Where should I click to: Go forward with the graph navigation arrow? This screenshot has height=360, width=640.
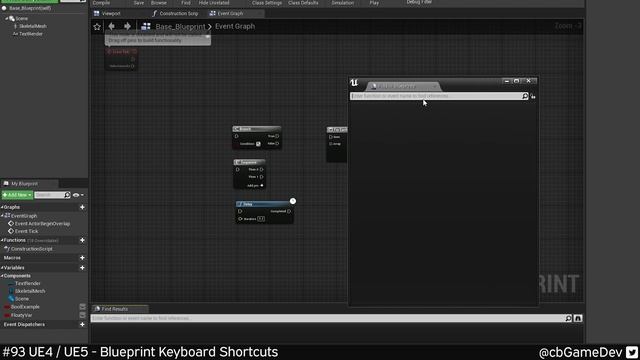(127, 26)
